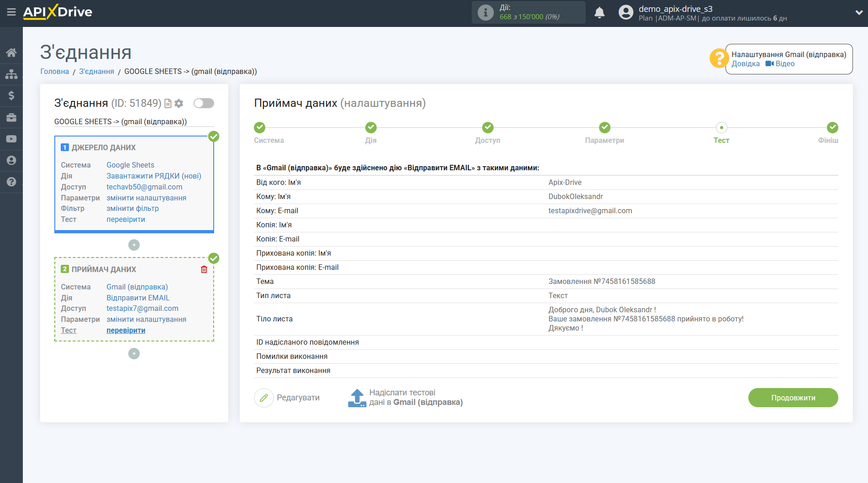
Task: Open the Відео tutorial link
Action: pos(780,64)
